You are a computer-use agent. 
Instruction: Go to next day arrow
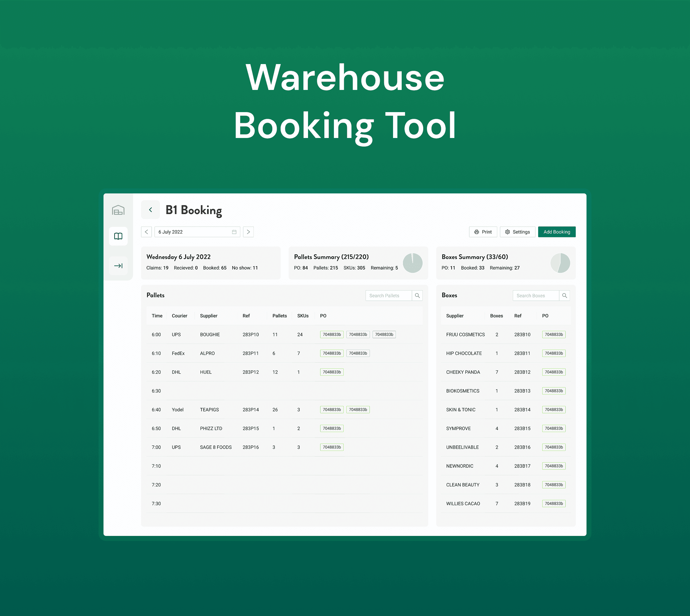tap(248, 232)
